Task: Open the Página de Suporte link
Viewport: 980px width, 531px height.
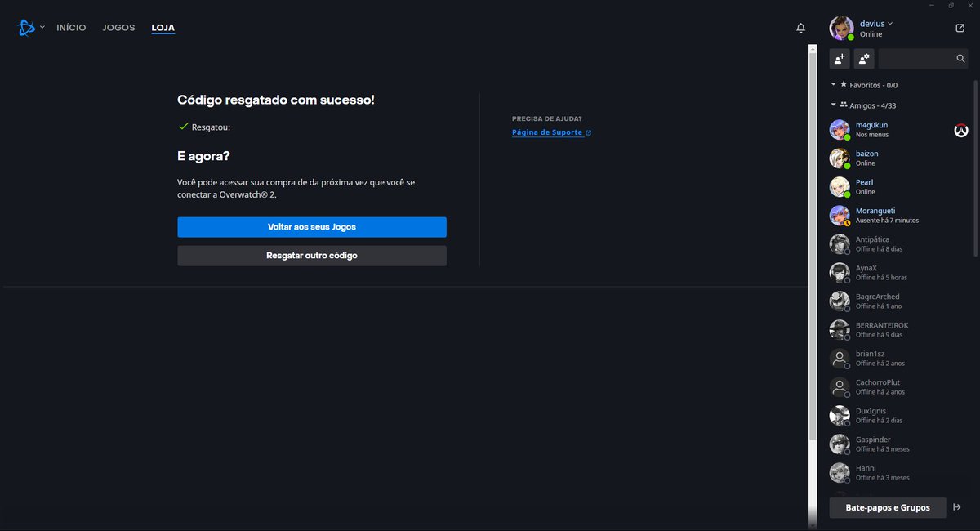Action: 547,132
